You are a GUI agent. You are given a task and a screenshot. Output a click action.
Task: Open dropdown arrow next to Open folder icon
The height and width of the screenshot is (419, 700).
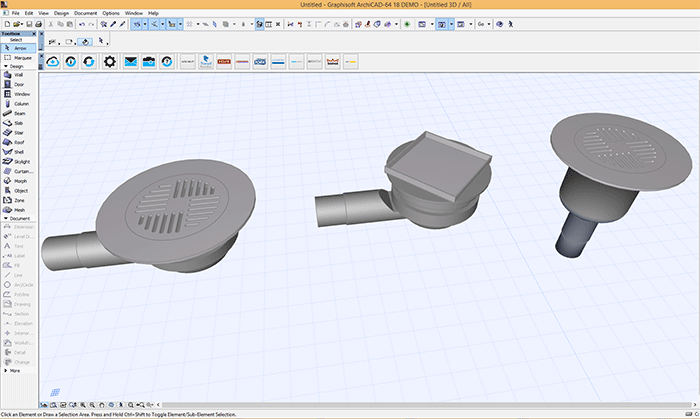[21, 24]
